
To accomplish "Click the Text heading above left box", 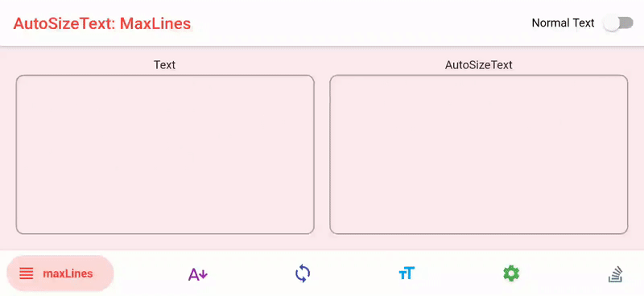I will tap(165, 65).
